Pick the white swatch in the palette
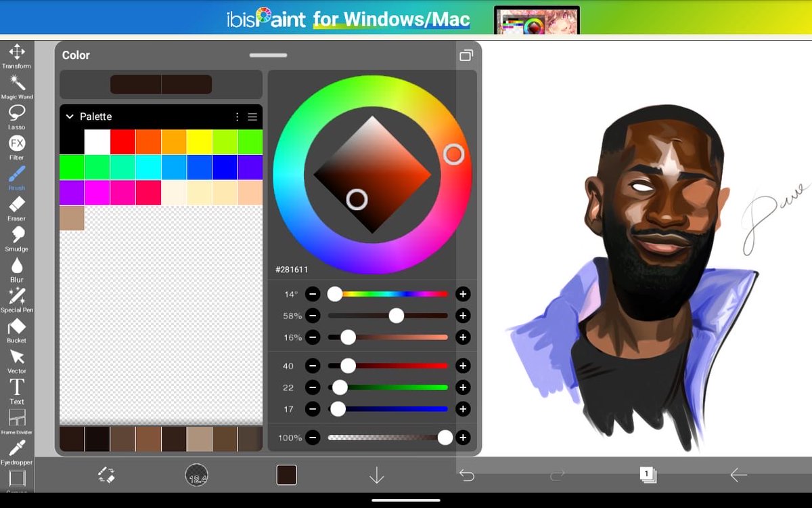 (97, 142)
